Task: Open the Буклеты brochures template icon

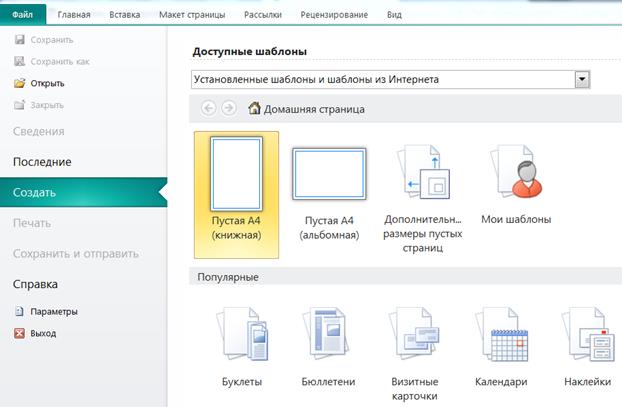Action: (242, 334)
